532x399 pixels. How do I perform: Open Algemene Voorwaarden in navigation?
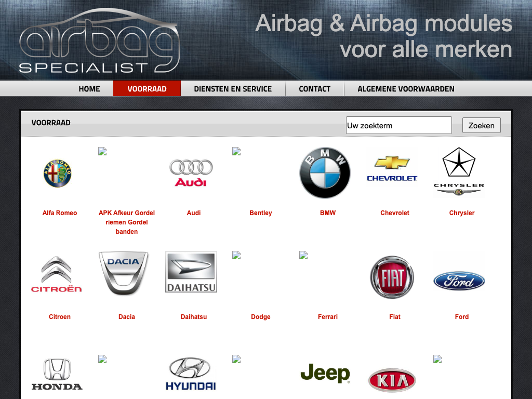pos(406,89)
